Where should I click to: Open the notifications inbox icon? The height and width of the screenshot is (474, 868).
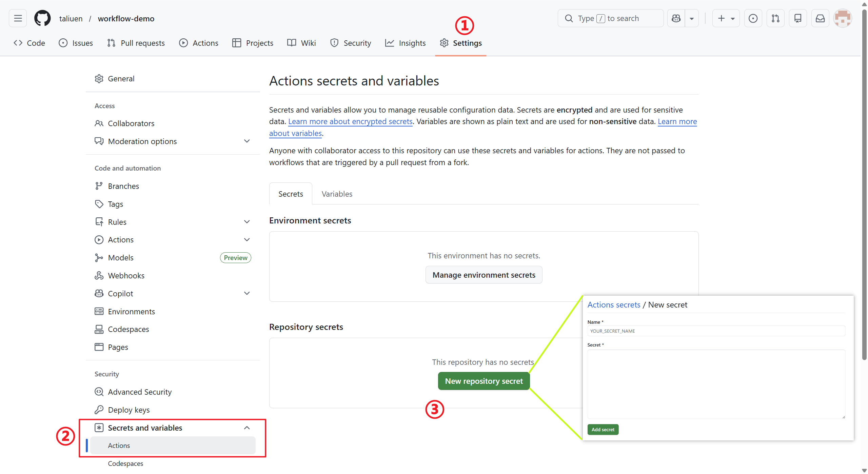[820, 18]
